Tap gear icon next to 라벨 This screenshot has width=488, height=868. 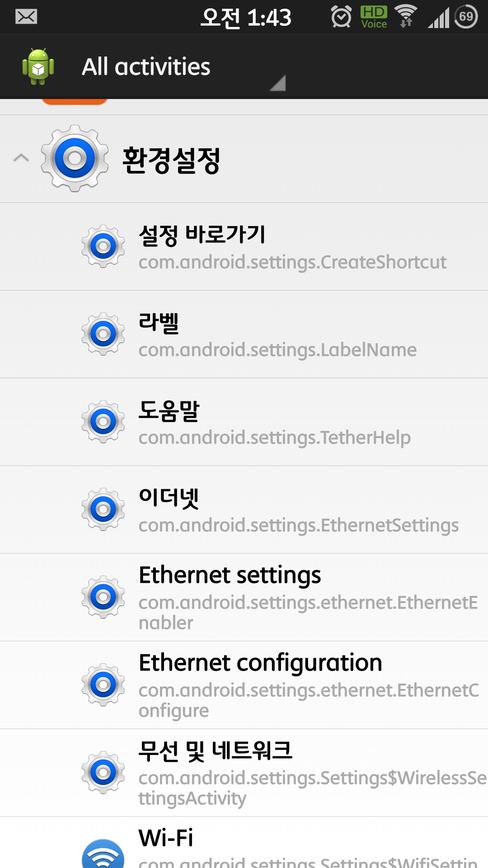pos(103,334)
